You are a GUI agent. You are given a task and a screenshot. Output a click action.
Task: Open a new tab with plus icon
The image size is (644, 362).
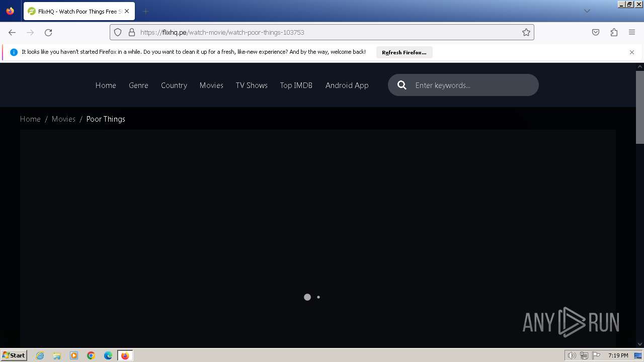click(x=145, y=11)
